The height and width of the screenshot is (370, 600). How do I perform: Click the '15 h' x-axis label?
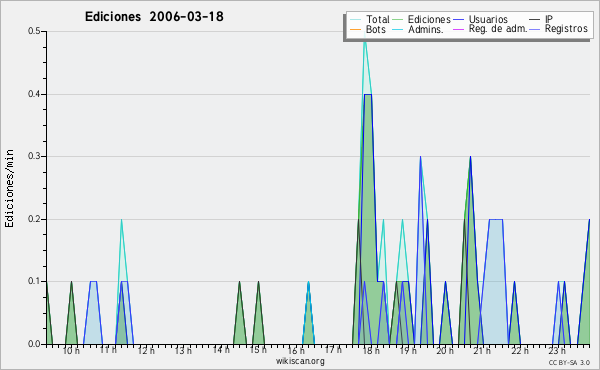[x=258, y=350]
